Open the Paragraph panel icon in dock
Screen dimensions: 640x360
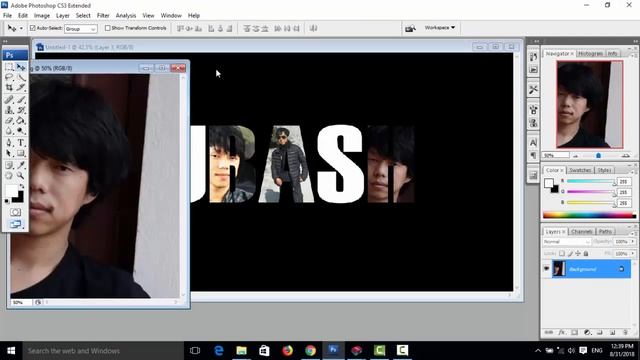[533, 156]
